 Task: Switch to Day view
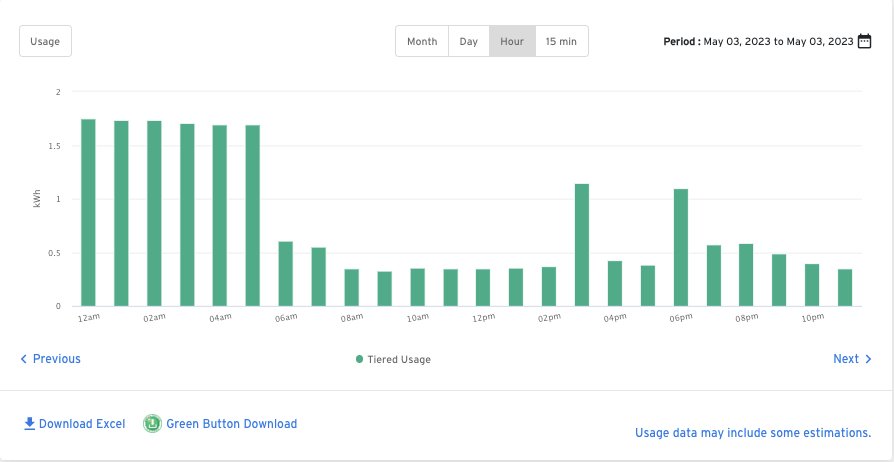pos(468,41)
